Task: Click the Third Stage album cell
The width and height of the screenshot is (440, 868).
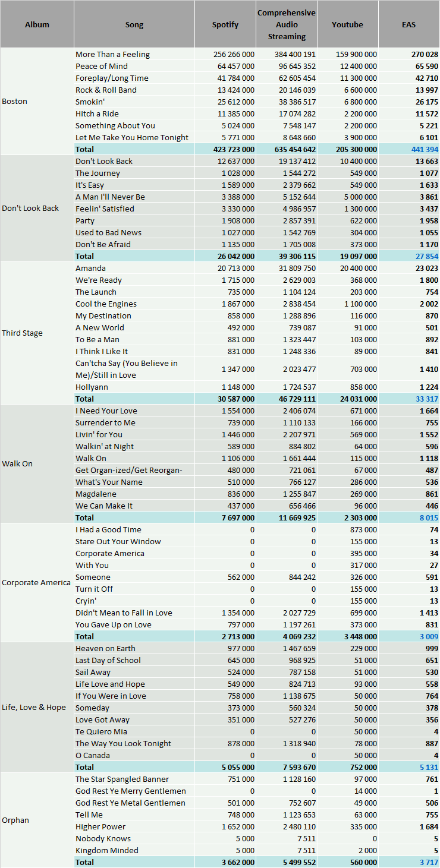Action: [x=37, y=333]
